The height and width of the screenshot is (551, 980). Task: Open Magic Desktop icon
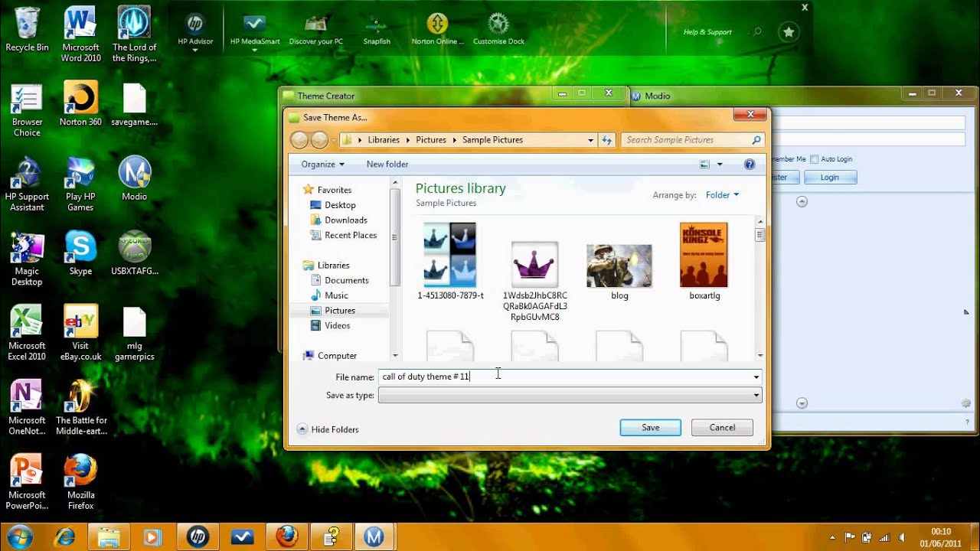[27, 259]
